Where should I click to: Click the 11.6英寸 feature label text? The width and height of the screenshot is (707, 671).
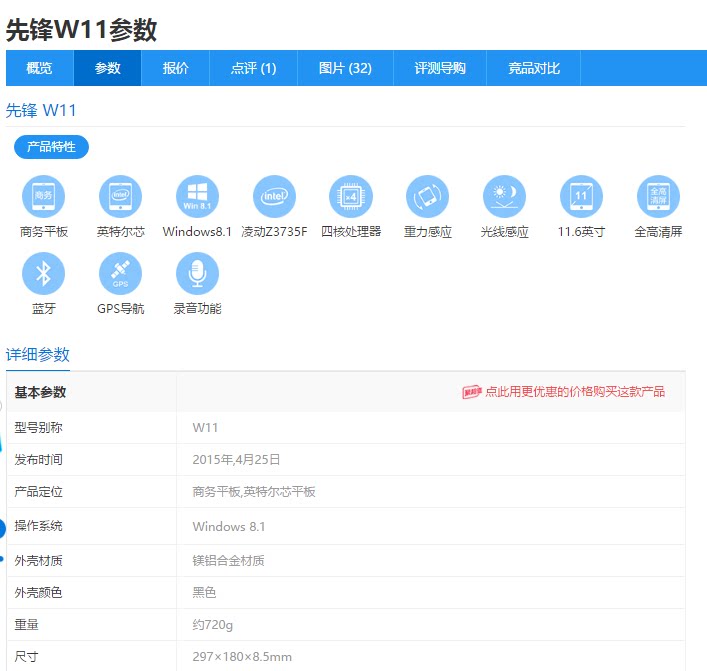click(x=581, y=232)
